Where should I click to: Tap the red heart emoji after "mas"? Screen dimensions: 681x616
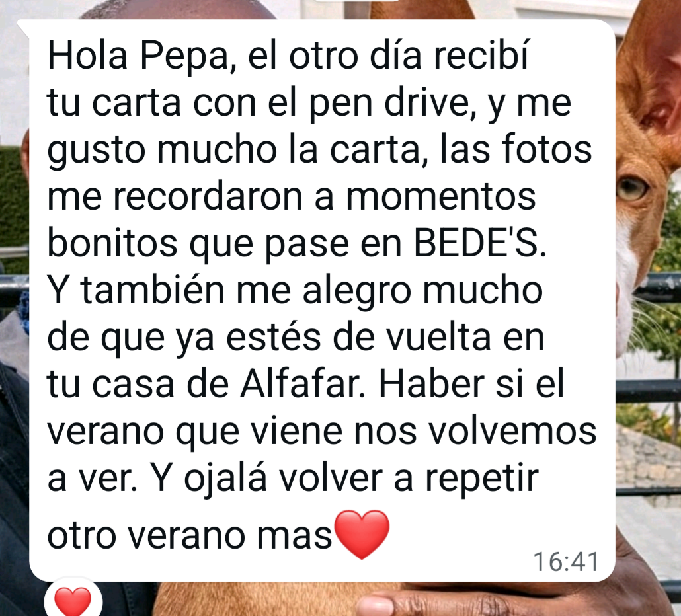(362, 535)
